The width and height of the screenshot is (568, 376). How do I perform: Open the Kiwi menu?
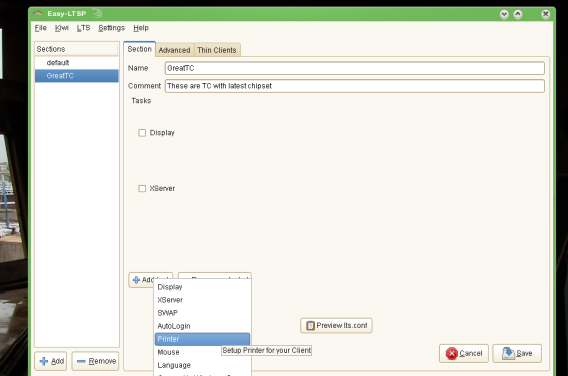coord(62,28)
